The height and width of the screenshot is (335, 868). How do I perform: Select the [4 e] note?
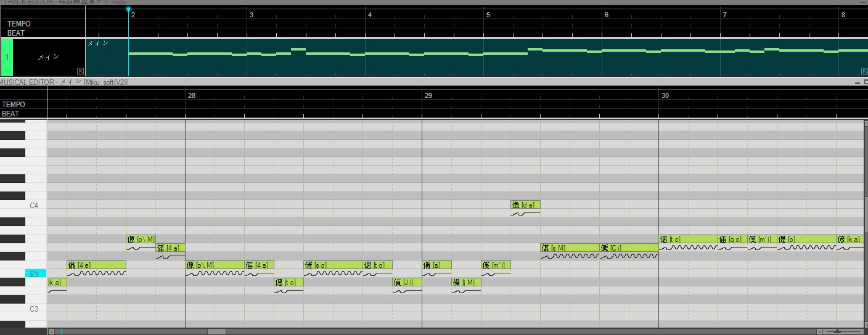pos(96,265)
